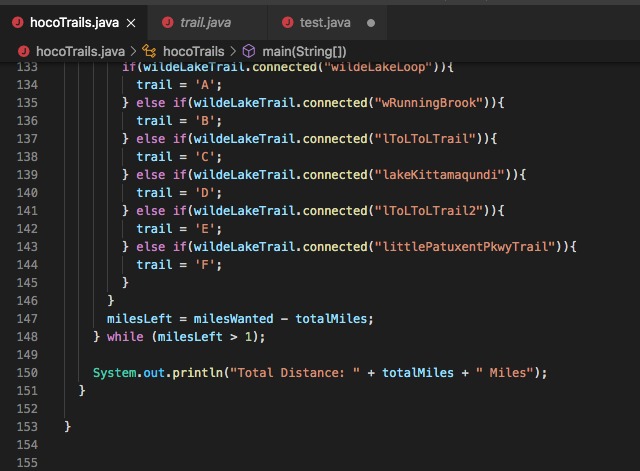Click Java icon on trail.java tab
This screenshot has height=471, width=640.
(168, 22)
